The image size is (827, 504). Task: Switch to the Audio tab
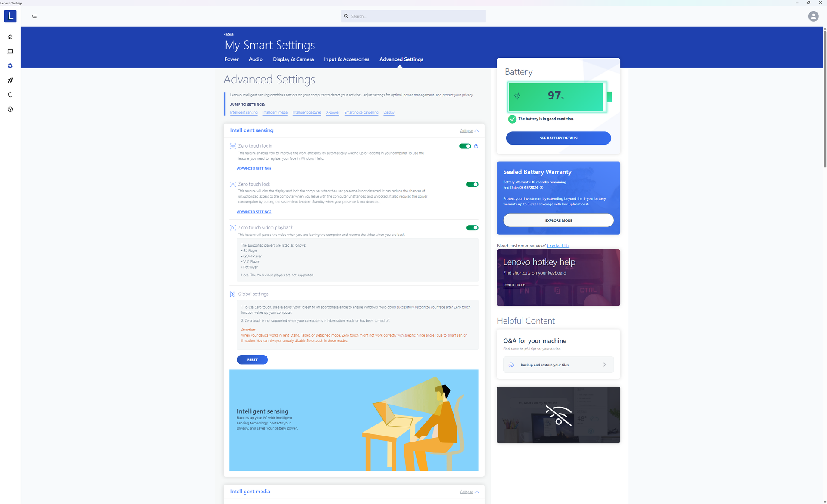tap(255, 59)
